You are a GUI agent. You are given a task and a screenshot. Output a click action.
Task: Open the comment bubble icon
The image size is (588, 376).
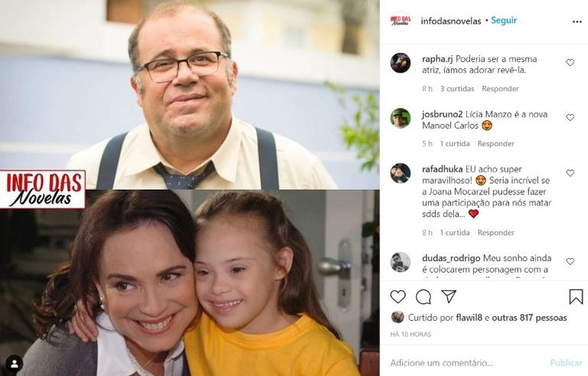[423, 297]
